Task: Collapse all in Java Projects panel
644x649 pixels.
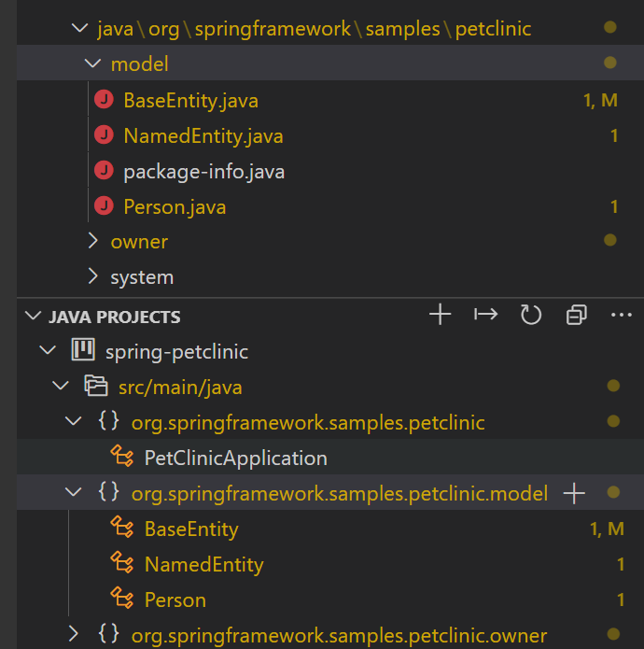Action: [576, 316]
